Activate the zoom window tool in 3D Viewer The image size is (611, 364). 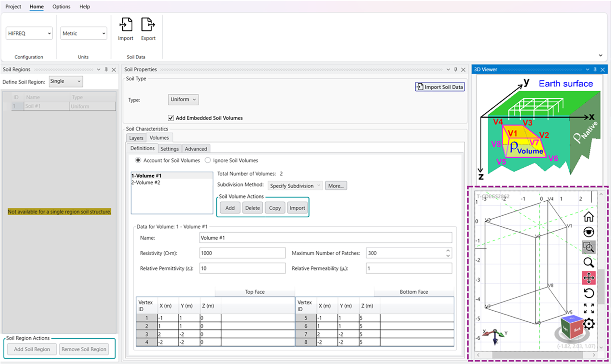click(589, 247)
